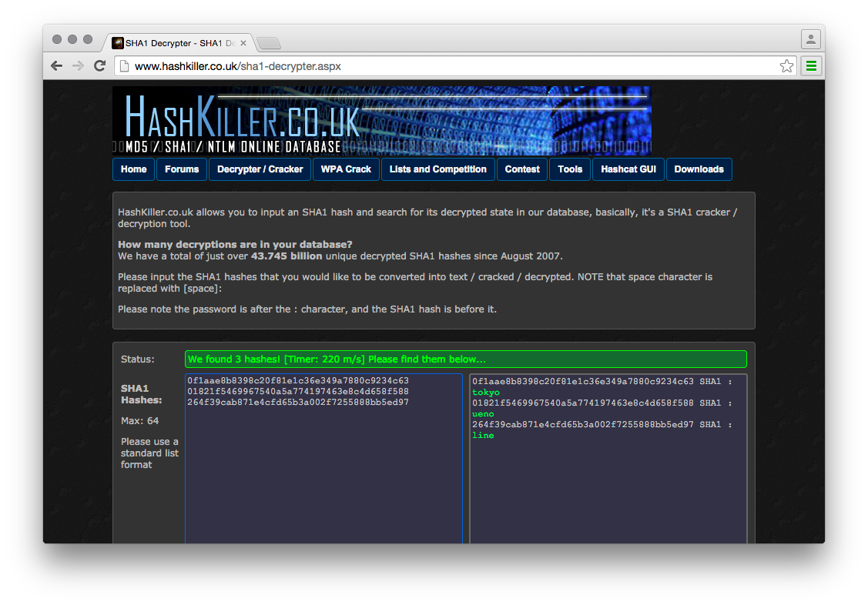Click the cracked result 'line'
The height and width of the screenshot is (605, 868).
click(483, 435)
